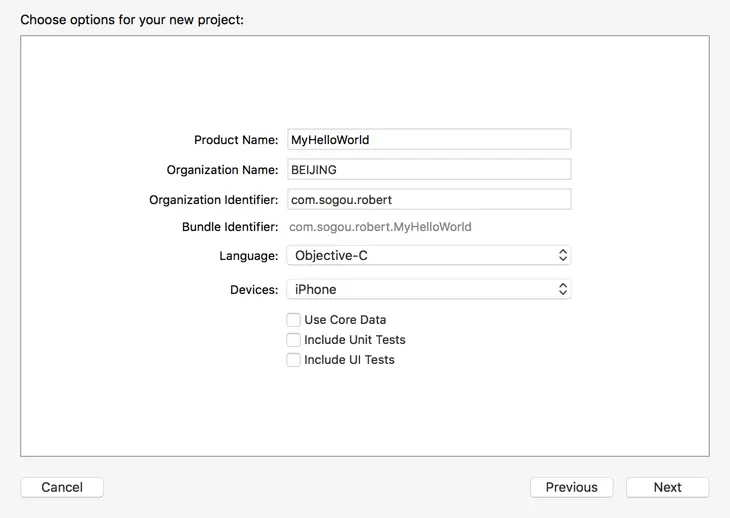Check Include Unit Tests
Screen dimensions: 730x518
pos(294,340)
